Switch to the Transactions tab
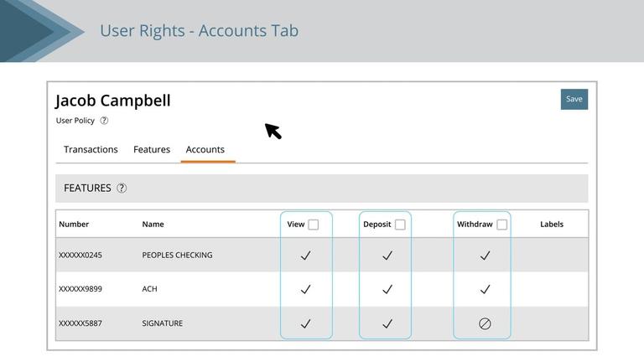 pos(91,149)
